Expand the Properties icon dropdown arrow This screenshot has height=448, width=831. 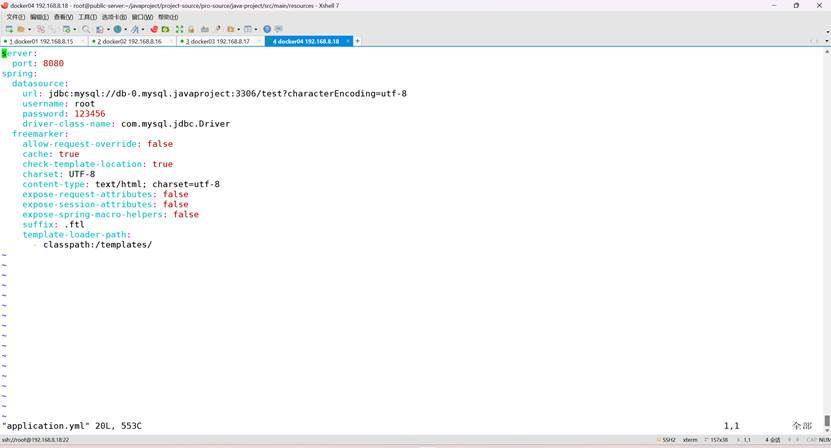75,29
